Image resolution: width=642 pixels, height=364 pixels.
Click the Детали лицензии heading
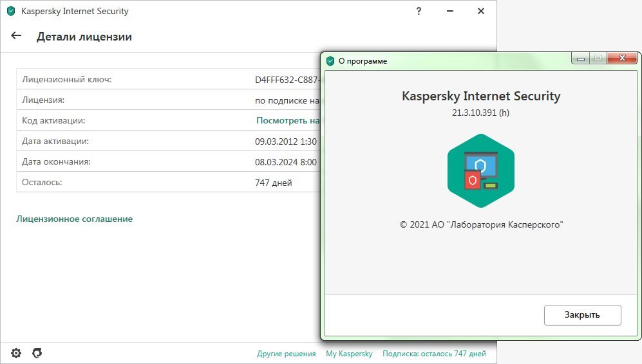[x=84, y=37]
